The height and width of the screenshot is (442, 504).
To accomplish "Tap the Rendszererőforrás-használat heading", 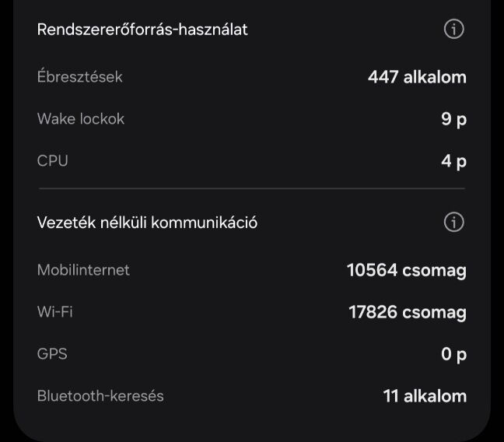I will point(142,30).
